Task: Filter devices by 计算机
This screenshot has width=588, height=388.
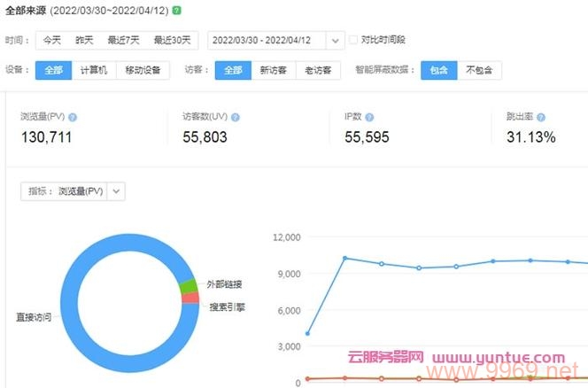Action: tap(94, 70)
